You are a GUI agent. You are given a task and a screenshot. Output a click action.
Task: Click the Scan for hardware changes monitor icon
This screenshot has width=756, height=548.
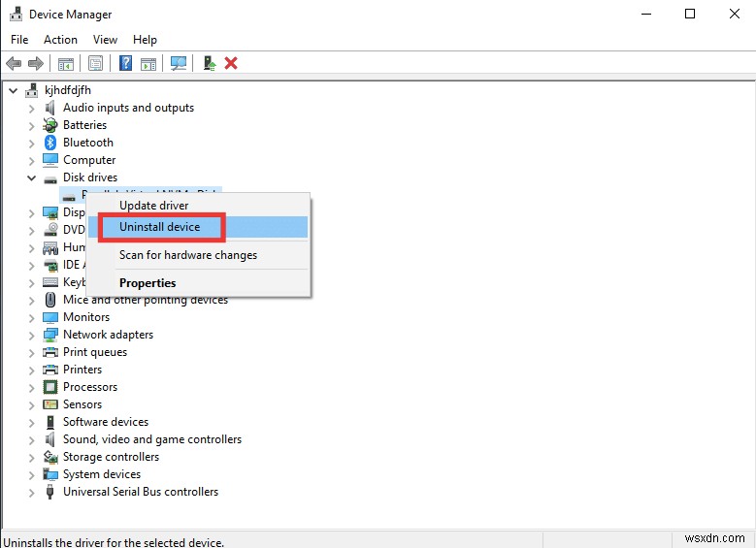click(179, 63)
